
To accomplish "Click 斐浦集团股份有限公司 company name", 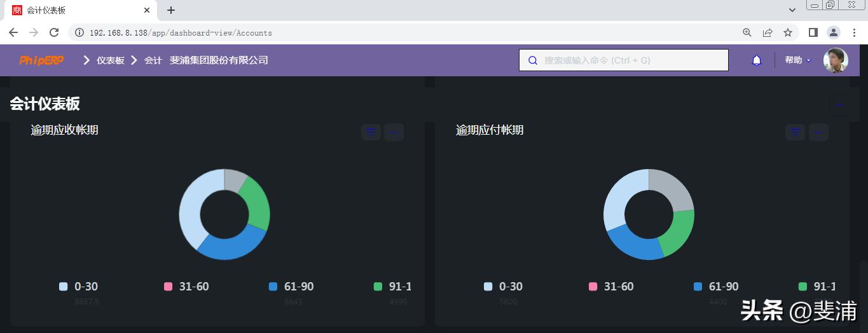I will (219, 60).
